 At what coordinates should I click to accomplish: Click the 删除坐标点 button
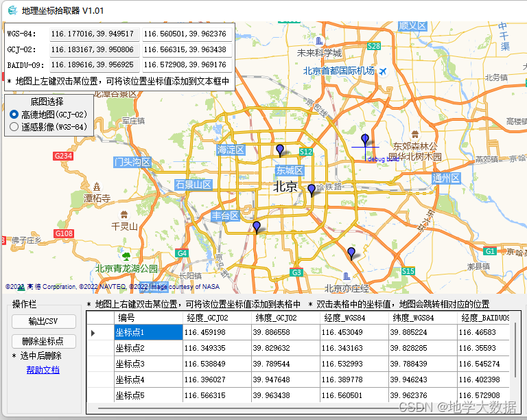(x=44, y=341)
